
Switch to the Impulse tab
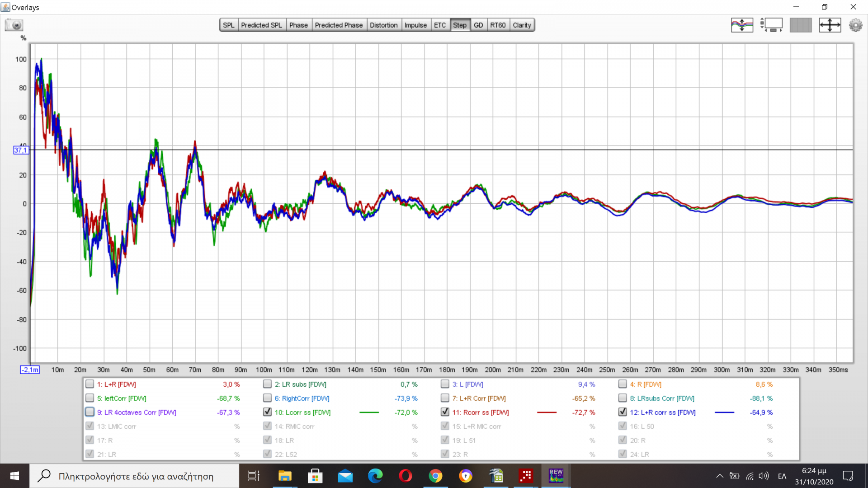click(x=415, y=25)
